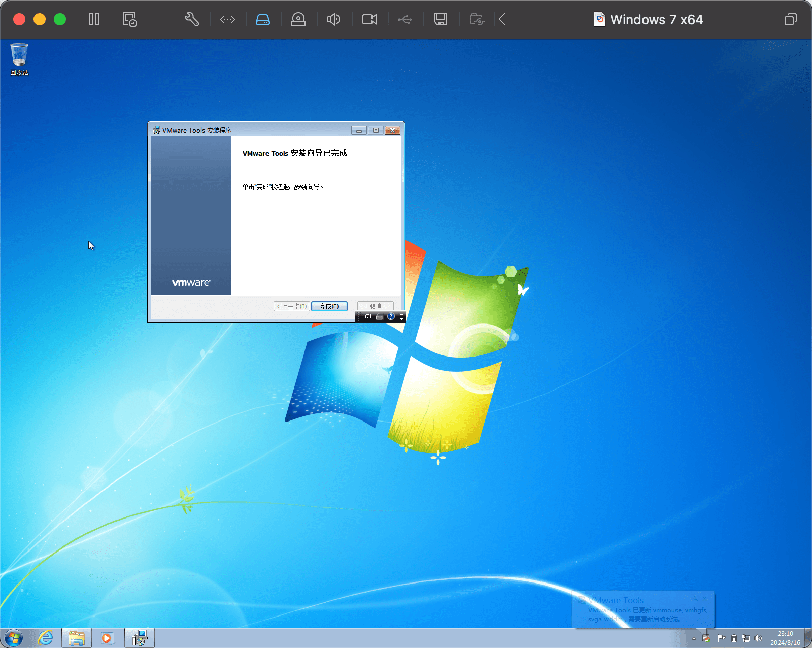Screen dimensions: 812x648
Task: Click the VMware Tools installer taskbar button
Action: 140,638
